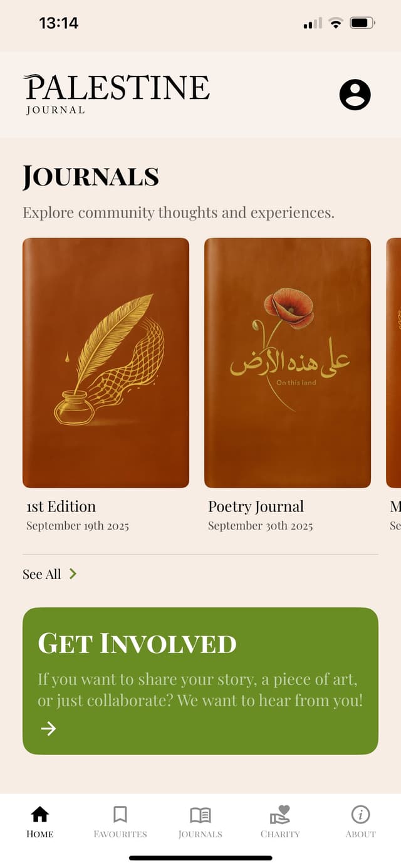Screen dimensions: 401x868
Task: Tap the Home house icon
Action: point(40,814)
